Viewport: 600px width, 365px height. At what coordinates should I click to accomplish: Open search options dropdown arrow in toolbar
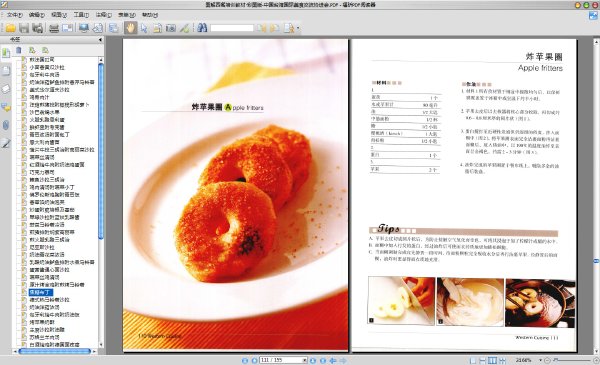point(298,28)
